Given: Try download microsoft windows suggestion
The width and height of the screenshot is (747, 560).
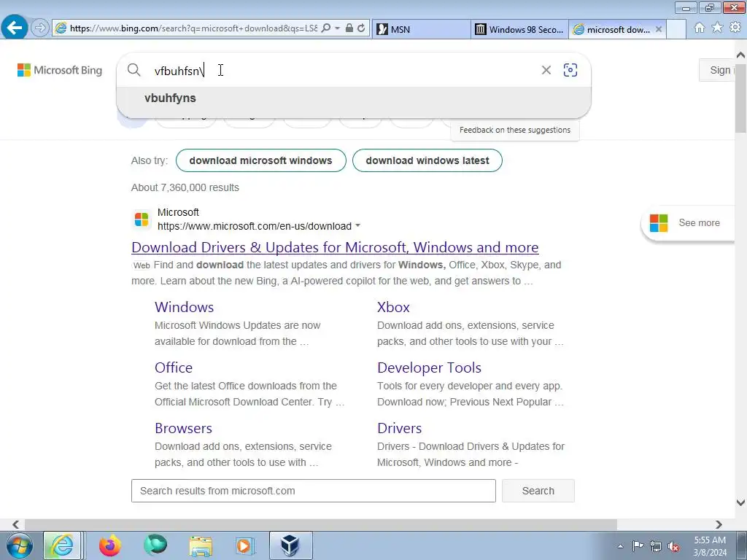Looking at the screenshot, I should [260, 160].
